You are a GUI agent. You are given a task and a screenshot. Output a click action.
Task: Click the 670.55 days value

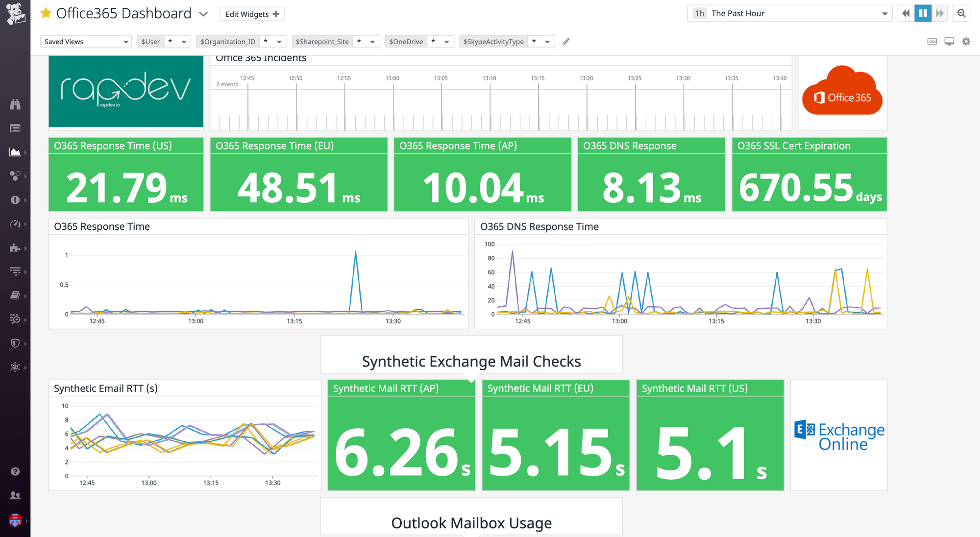[x=810, y=188]
